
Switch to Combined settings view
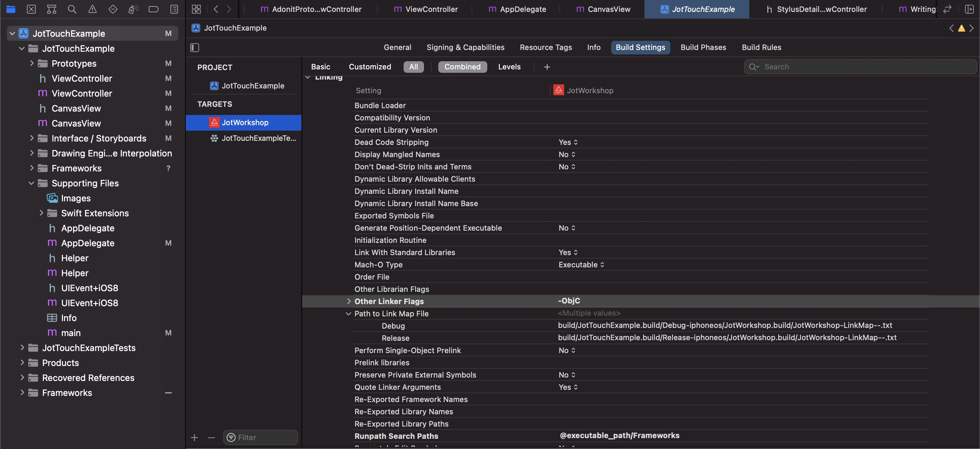click(462, 67)
